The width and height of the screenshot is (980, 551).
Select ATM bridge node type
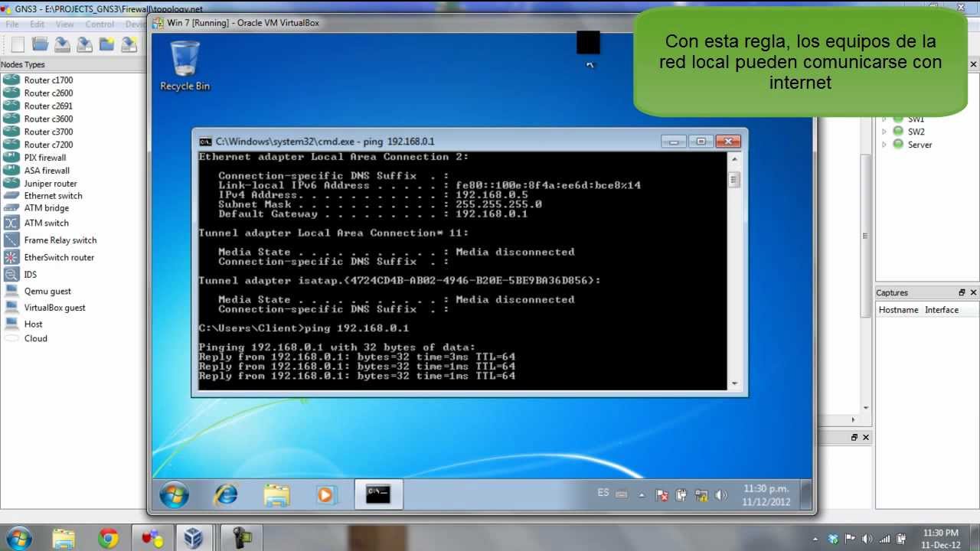pyautogui.click(x=47, y=208)
